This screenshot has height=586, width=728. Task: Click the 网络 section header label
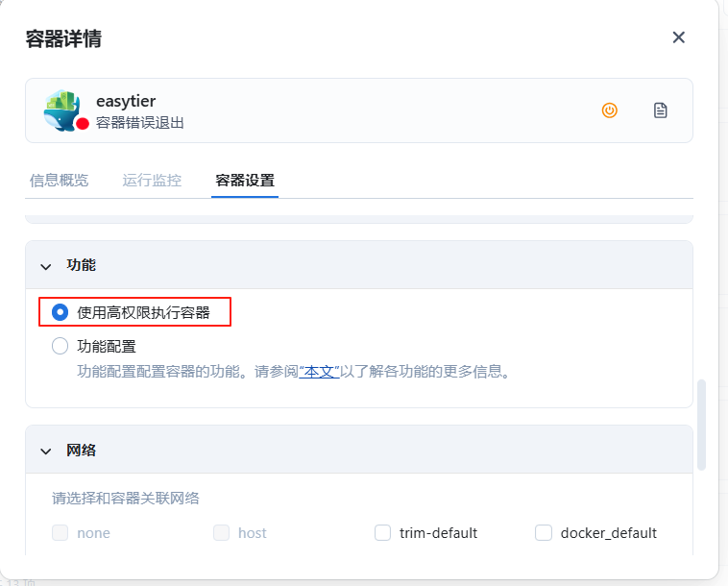82,450
